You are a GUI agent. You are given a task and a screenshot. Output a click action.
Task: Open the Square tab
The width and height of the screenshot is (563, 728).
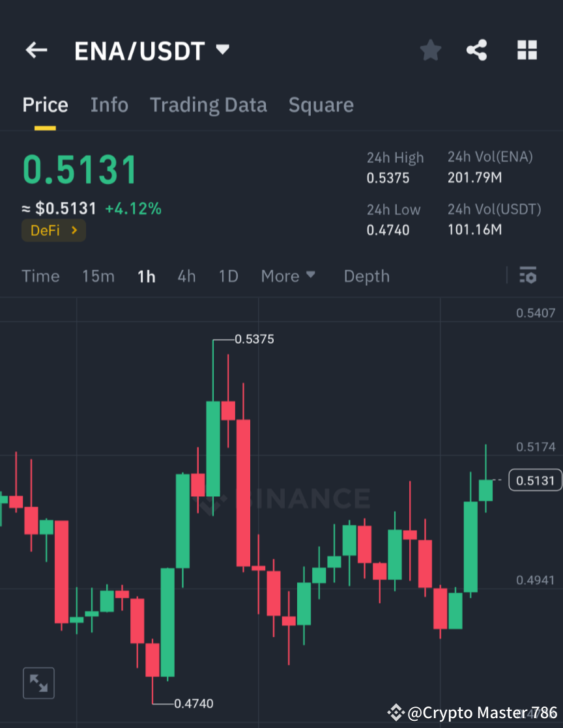[x=321, y=105]
